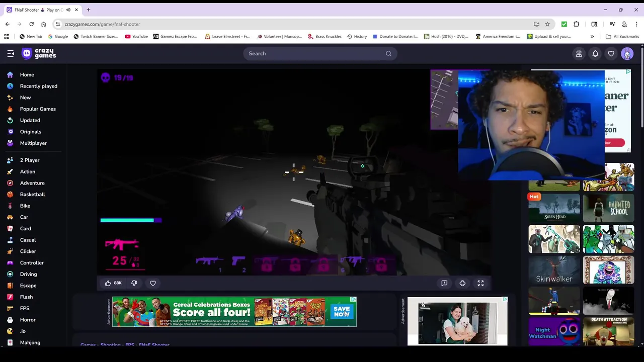
Task: Report a bug with the game
Action: [444, 283]
